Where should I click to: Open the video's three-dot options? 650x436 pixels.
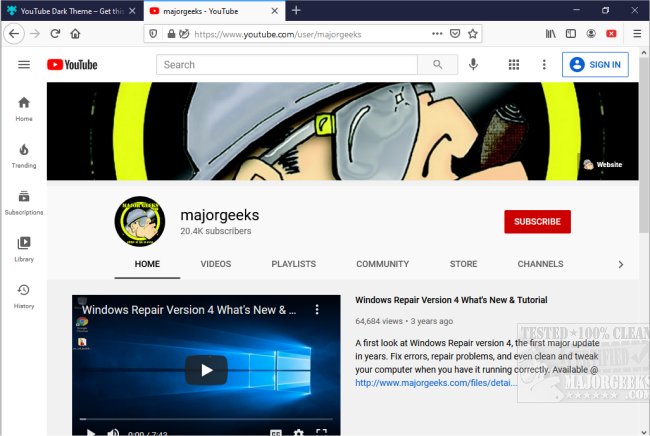[317, 310]
